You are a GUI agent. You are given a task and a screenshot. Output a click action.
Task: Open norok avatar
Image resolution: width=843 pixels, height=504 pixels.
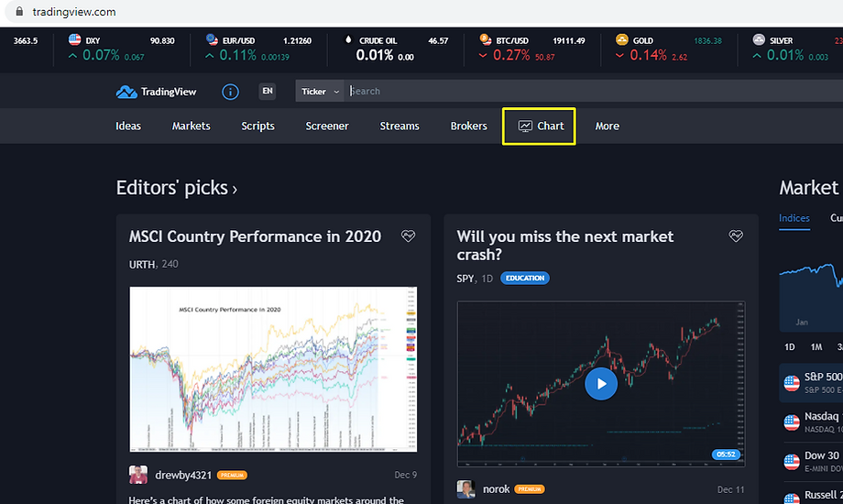coord(465,489)
